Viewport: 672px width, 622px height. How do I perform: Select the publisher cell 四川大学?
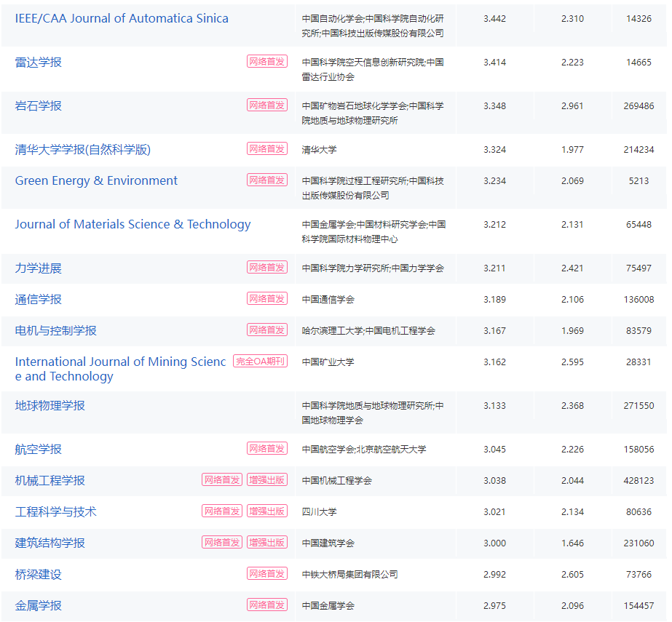coord(320,512)
